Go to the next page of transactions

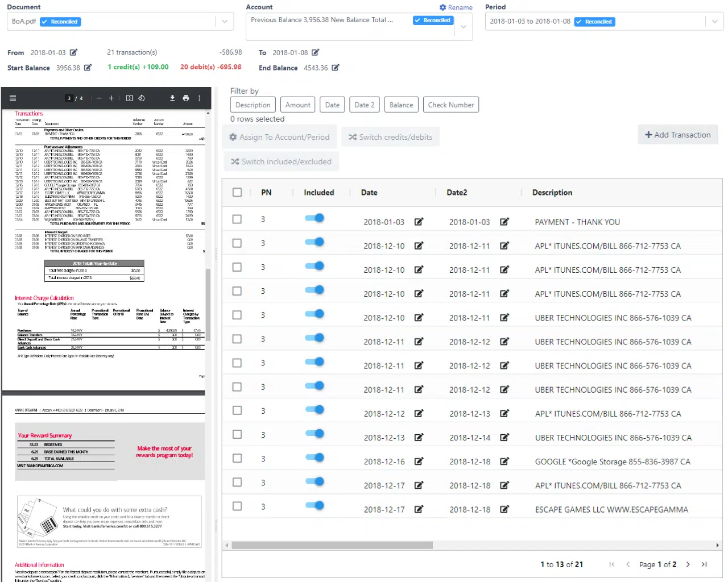[688, 564]
